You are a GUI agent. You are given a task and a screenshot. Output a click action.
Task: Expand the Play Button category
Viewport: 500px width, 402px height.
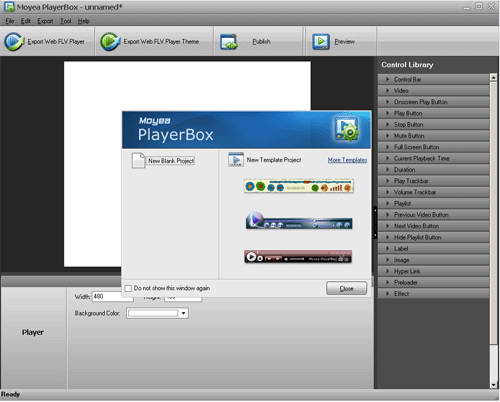pyautogui.click(x=433, y=113)
